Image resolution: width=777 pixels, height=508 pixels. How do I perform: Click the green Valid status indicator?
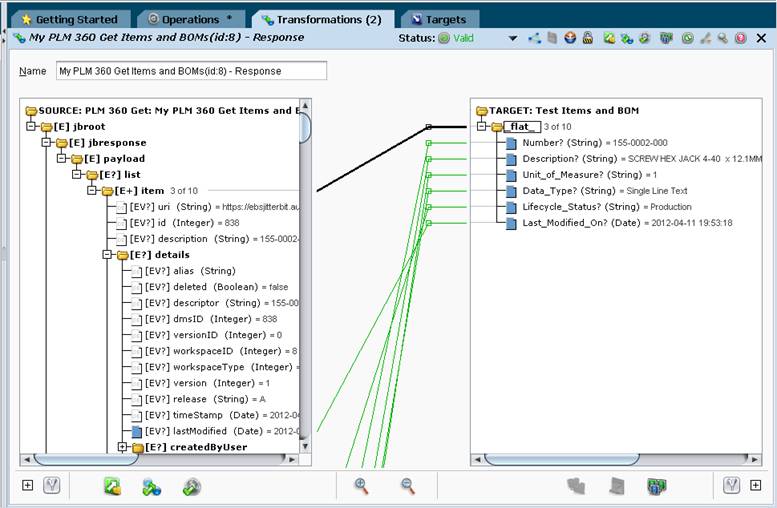click(x=456, y=38)
